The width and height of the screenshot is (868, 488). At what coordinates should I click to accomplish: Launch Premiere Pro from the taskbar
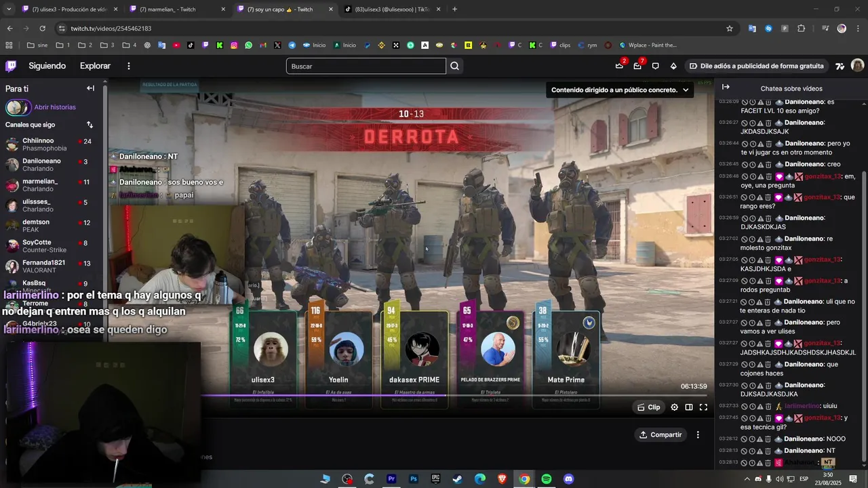tap(391, 479)
